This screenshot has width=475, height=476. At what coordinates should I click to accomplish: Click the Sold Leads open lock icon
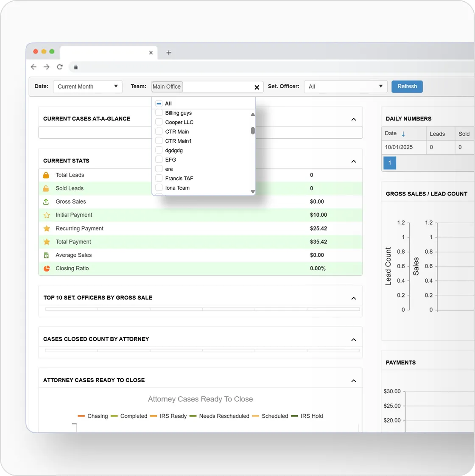[x=46, y=188]
